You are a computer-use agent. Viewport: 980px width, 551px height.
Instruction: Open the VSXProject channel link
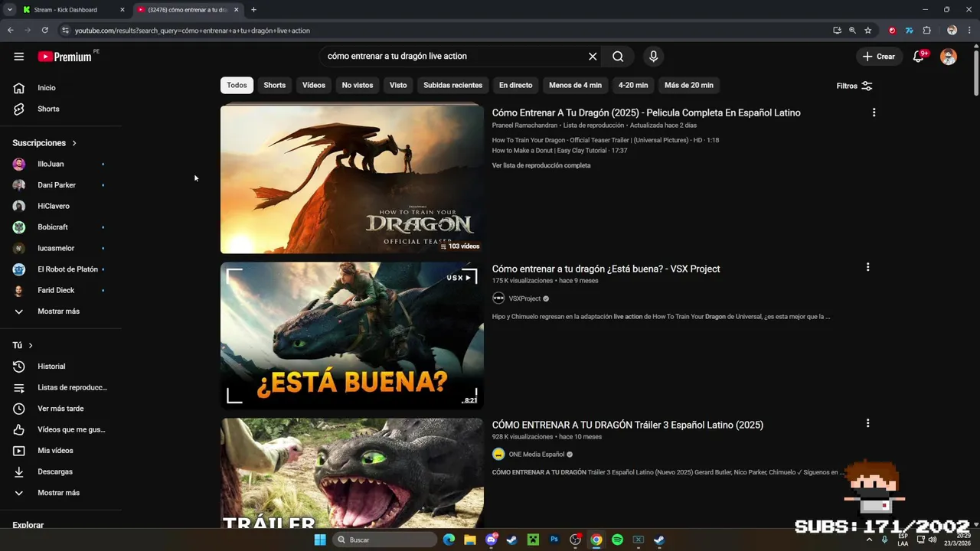point(524,298)
